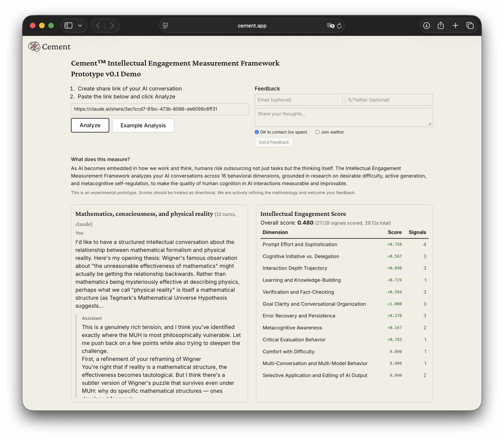Image resolution: width=504 pixels, height=440 pixels.
Task: Go back with the back arrow
Action: [98, 26]
